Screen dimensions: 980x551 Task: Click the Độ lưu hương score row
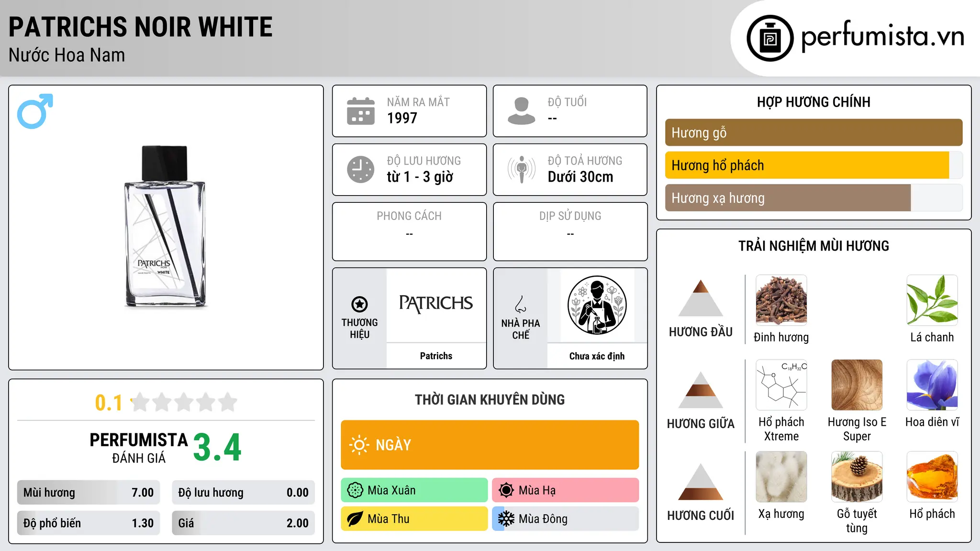[x=243, y=492]
